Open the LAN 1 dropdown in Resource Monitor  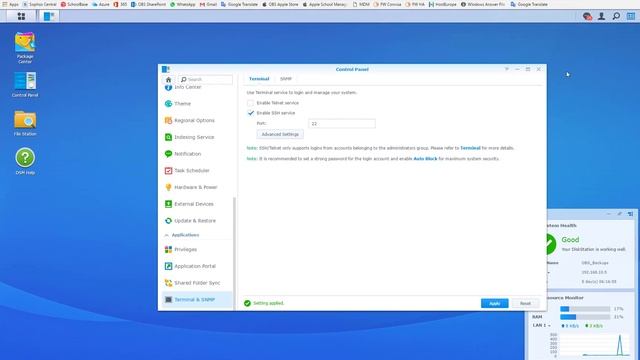(x=542, y=325)
